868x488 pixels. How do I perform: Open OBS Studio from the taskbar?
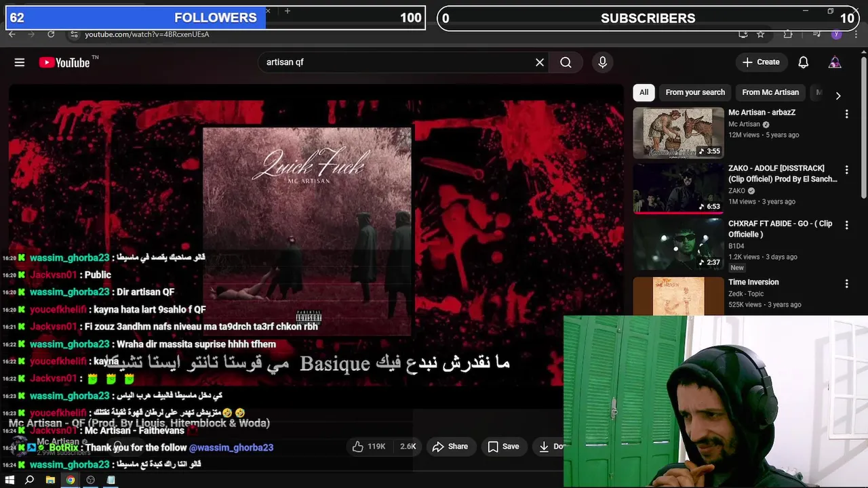[90, 480]
